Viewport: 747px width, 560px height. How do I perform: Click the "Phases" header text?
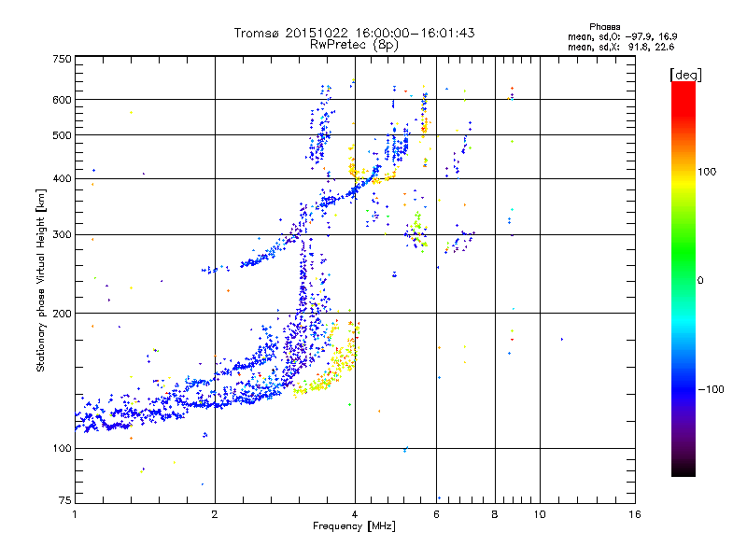click(x=604, y=27)
